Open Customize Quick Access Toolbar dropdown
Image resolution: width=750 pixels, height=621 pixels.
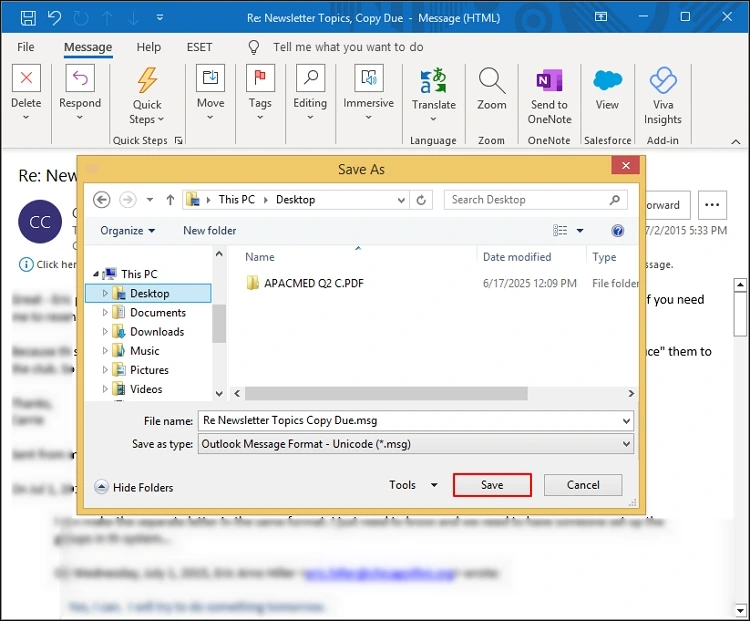(160, 18)
